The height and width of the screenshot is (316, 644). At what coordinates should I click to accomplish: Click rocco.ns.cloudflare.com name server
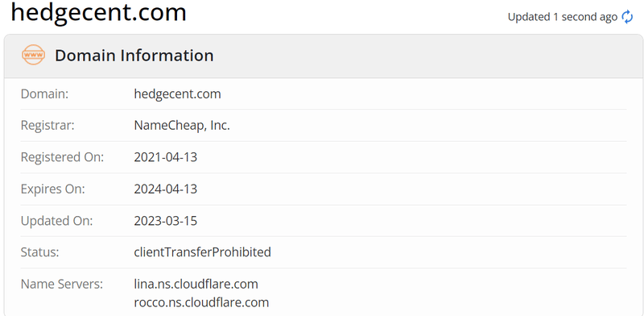pos(201,302)
